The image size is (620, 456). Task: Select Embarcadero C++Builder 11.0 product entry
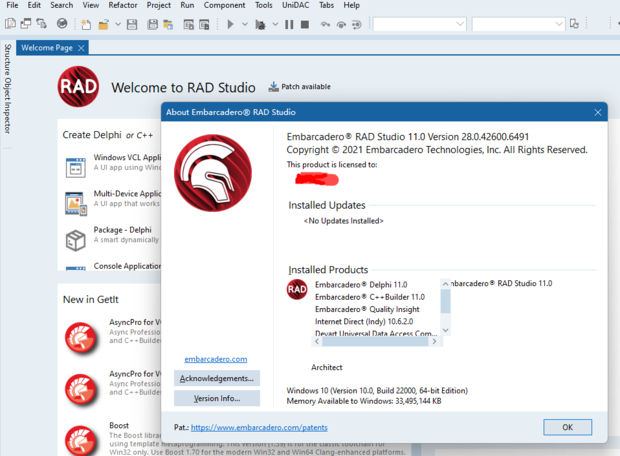tap(370, 297)
